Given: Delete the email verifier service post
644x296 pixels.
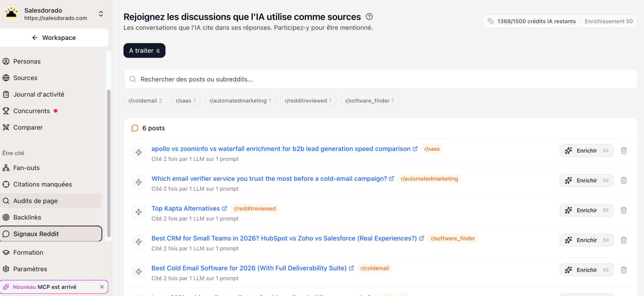Looking at the screenshot, I should [x=624, y=180].
